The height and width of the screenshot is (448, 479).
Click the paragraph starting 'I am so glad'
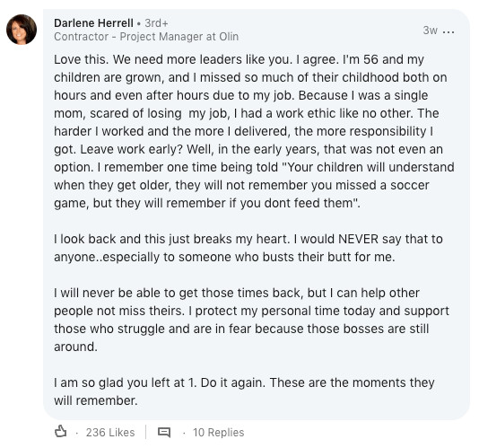click(x=244, y=391)
